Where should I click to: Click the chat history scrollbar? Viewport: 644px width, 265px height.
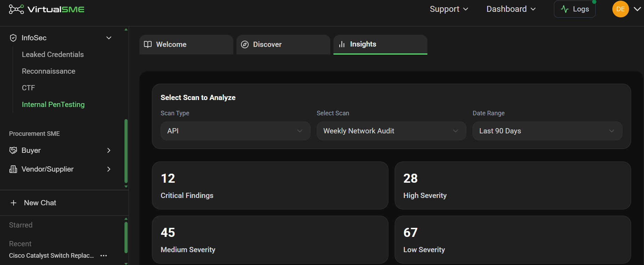coord(126,238)
